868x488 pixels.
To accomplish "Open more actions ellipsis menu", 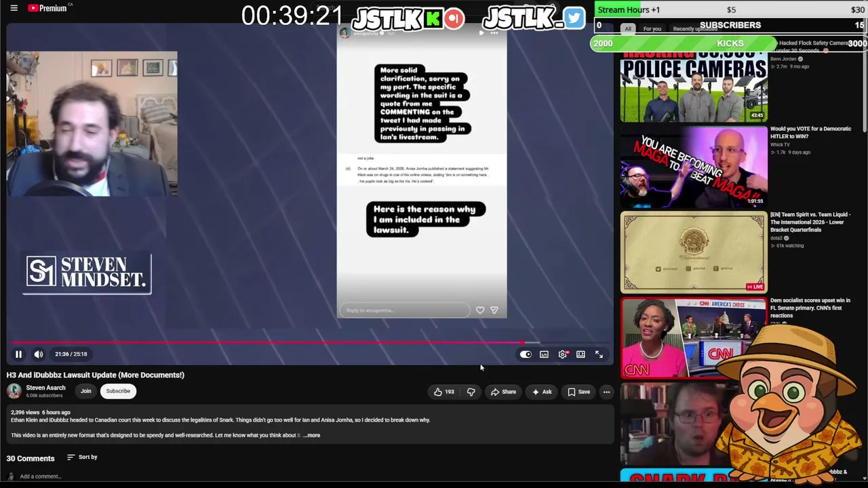I will [606, 392].
